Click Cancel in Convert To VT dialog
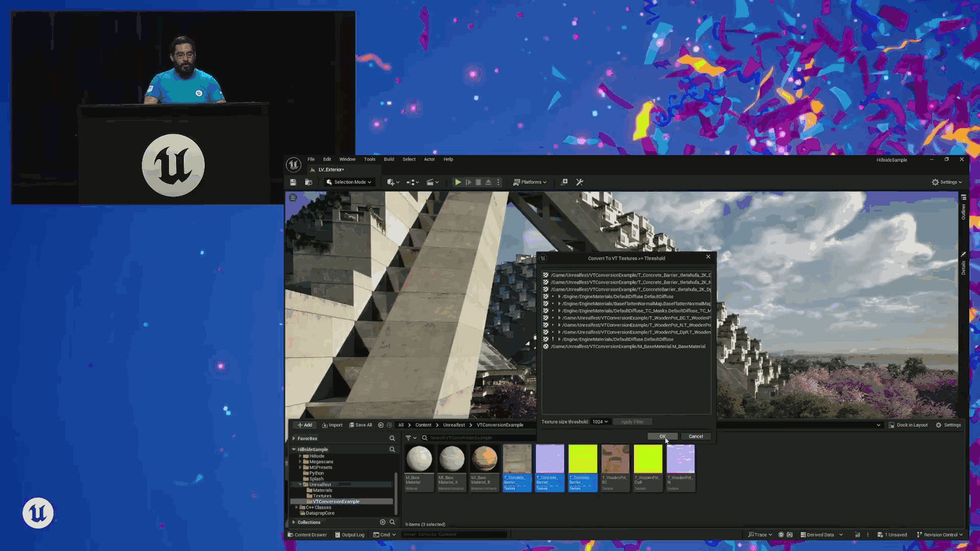The image size is (980, 551). pos(696,437)
